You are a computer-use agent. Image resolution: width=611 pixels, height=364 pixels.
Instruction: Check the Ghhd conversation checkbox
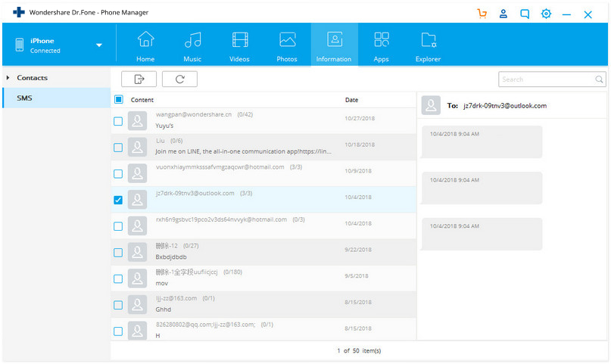point(118,305)
